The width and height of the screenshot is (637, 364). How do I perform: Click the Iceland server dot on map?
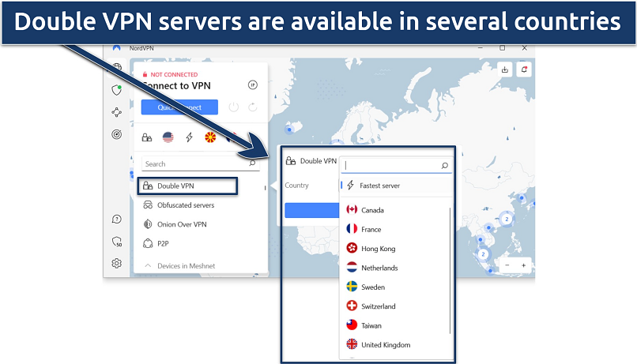click(x=289, y=129)
